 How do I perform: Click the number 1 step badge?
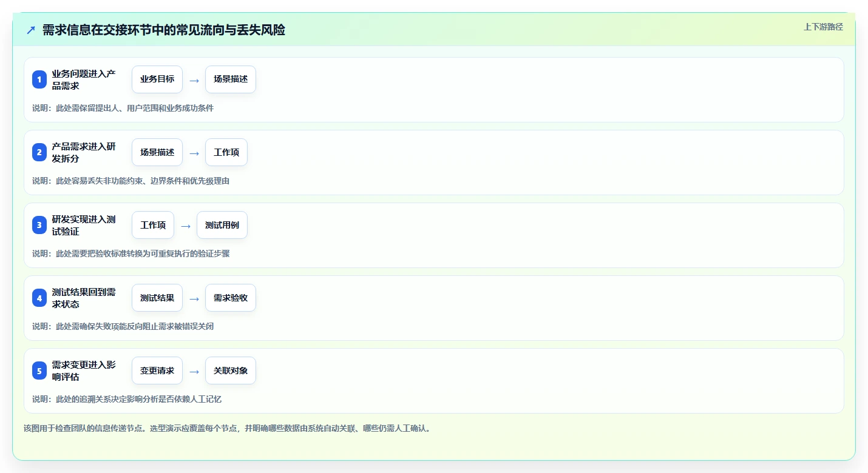(x=39, y=79)
